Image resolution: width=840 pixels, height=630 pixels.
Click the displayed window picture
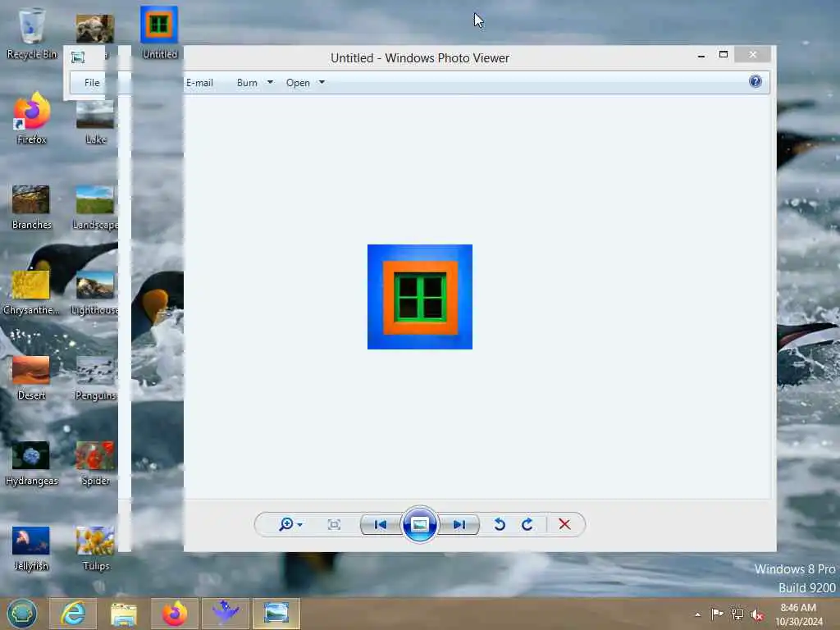(419, 296)
